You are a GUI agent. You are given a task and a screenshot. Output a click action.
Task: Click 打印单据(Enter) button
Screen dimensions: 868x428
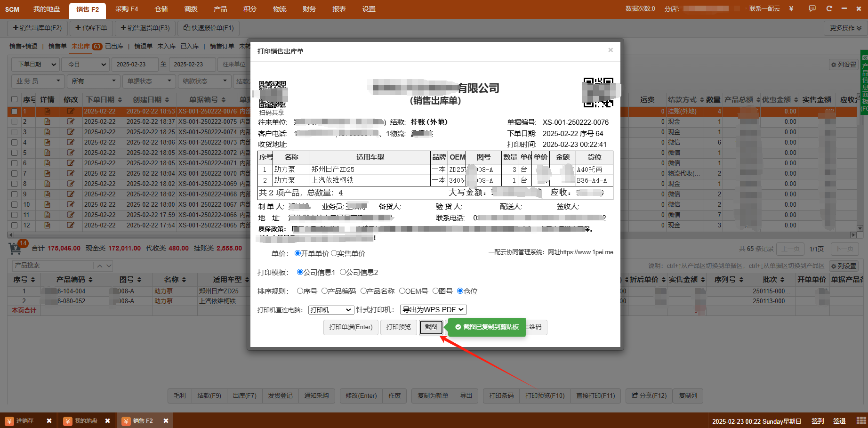pos(351,327)
